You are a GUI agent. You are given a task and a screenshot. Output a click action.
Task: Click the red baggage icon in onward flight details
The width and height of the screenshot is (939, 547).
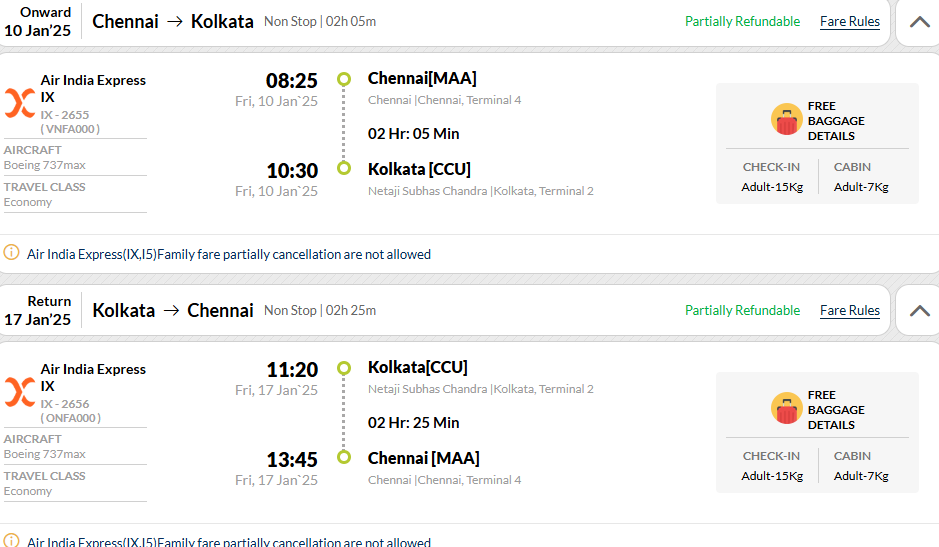[x=786, y=119]
